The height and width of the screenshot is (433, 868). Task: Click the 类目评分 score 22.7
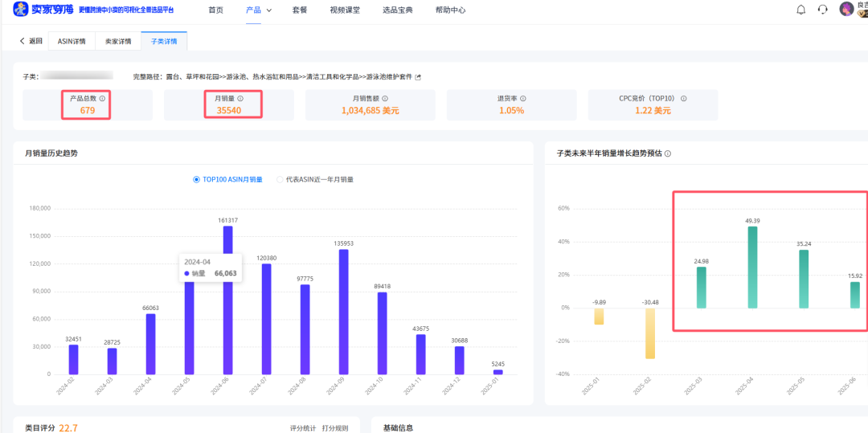[68, 428]
